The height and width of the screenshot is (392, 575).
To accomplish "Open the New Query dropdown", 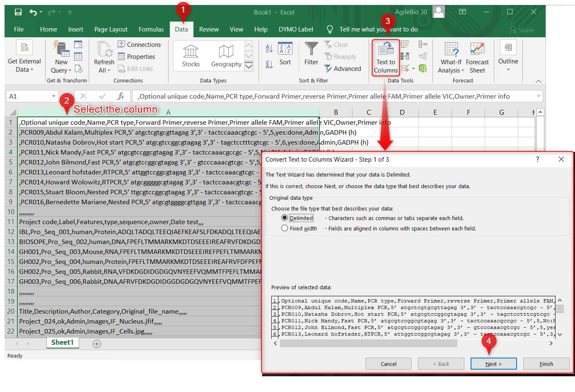I will click(61, 66).
